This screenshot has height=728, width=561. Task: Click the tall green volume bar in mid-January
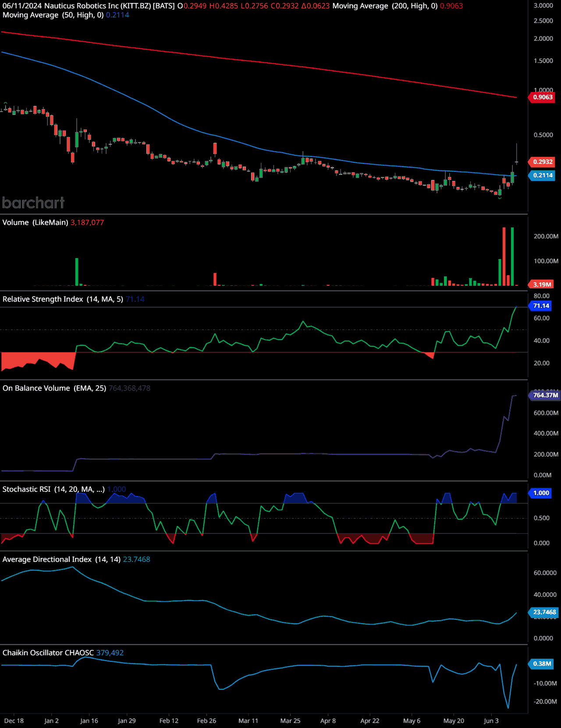tap(77, 272)
